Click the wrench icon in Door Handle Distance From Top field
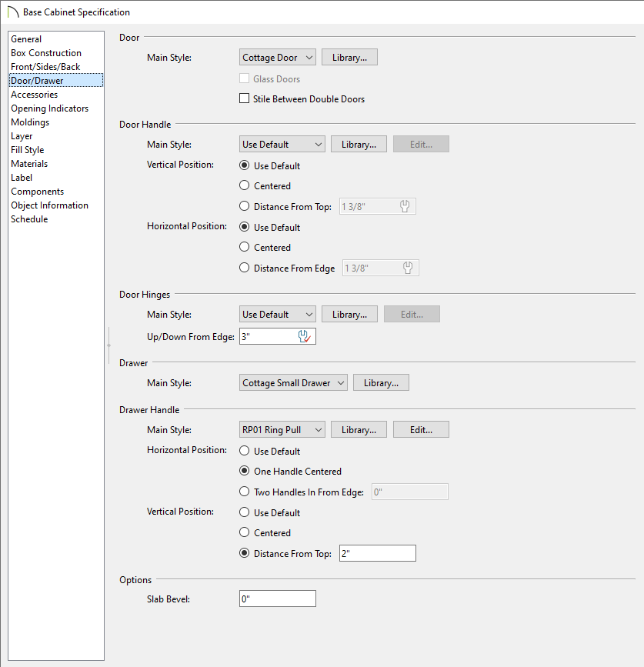This screenshot has width=644, height=667. point(405,206)
